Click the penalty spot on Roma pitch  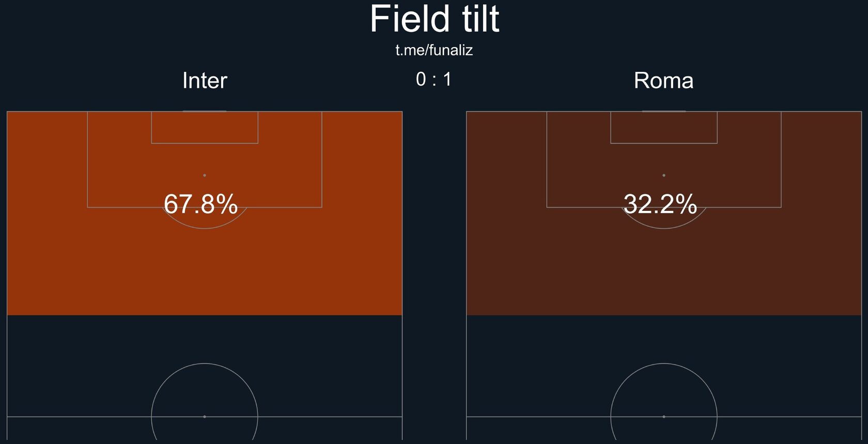[x=664, y=175]
